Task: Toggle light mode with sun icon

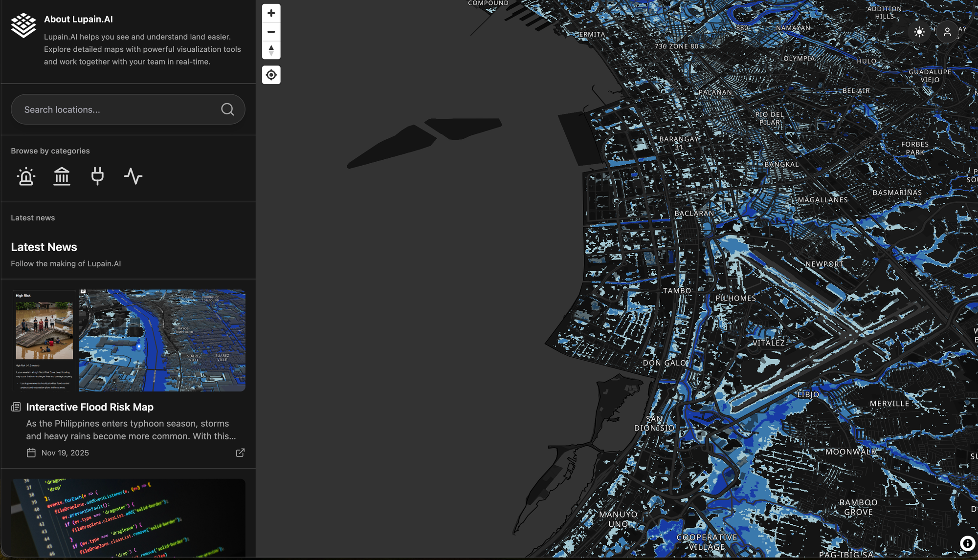Action: click(x=919, y=32)
